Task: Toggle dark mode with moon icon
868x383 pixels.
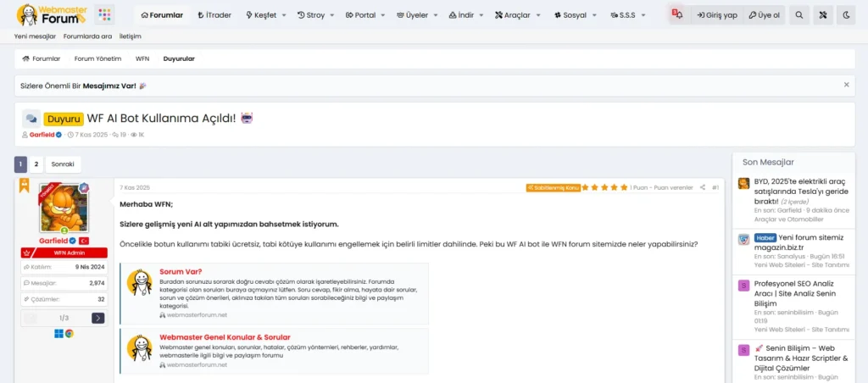Action: pos(846,15)
